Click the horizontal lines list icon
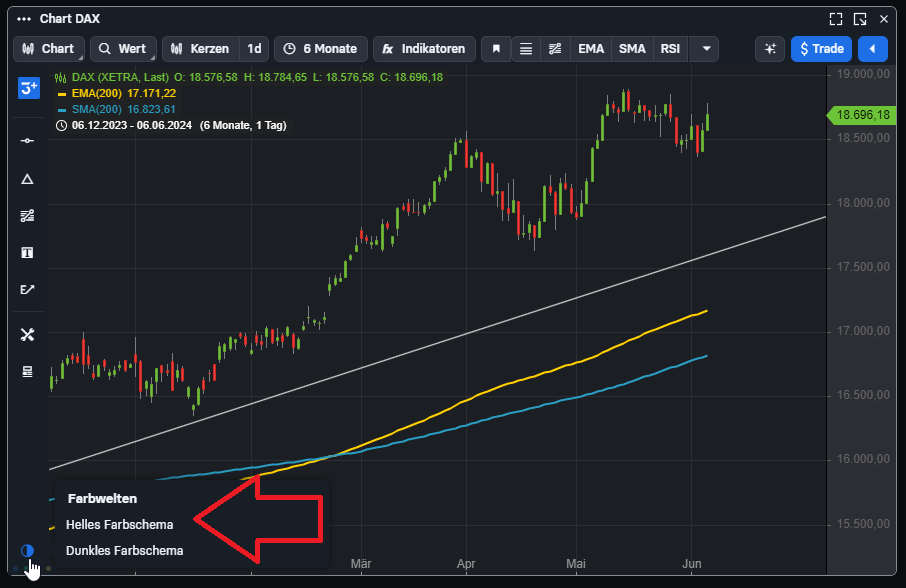The height and width of the screenshot is (588, 906). pyautogui.click(x=526, y=49)
